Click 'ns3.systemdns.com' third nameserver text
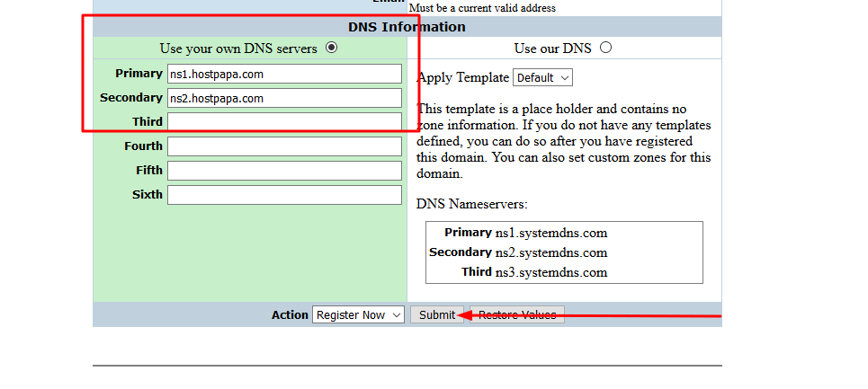The image size is (868, 389). (551, 272)
